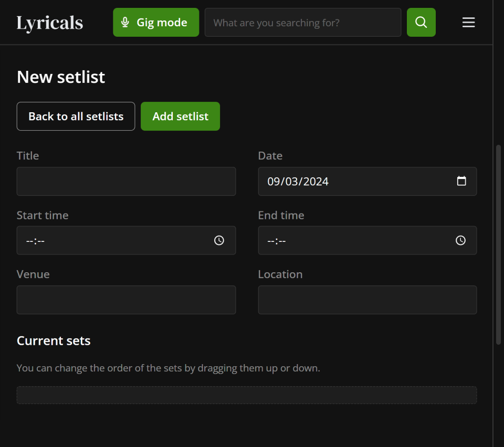Focus the search box "What are you searching for?"
Image resolution: width=504 pixels, height=447 pixels.
(x=302, y=23)
